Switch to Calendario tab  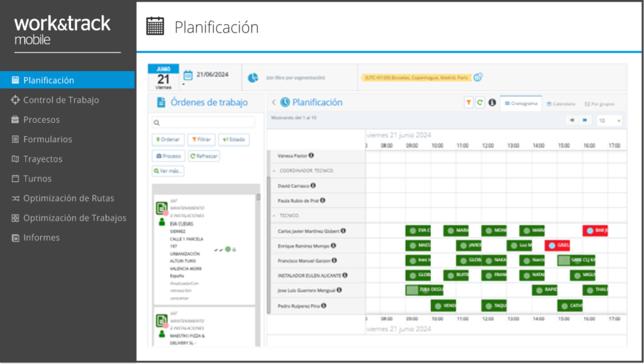pos(561,104)
